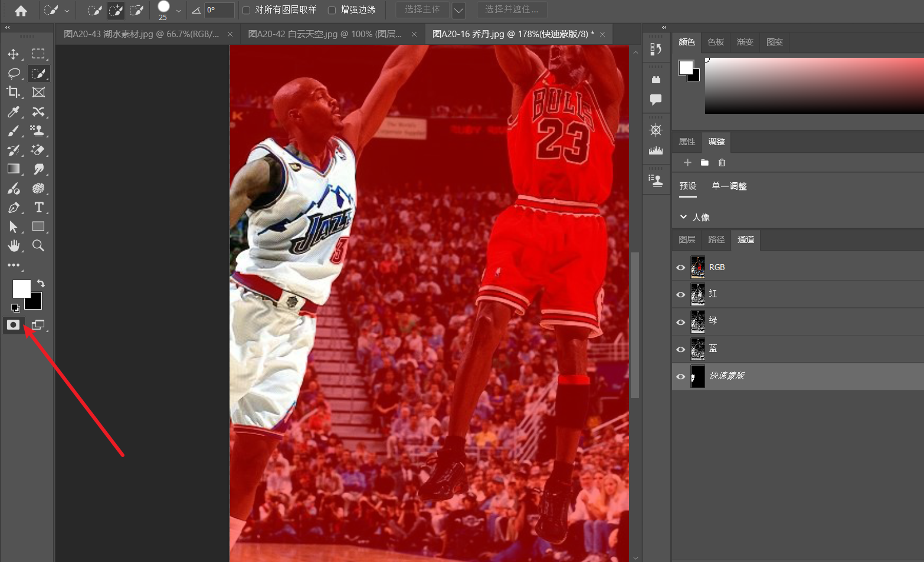Viewport: 924px width, 562px height.
Task: Click the Home icon in options bar
Action: tap(21, 11)
